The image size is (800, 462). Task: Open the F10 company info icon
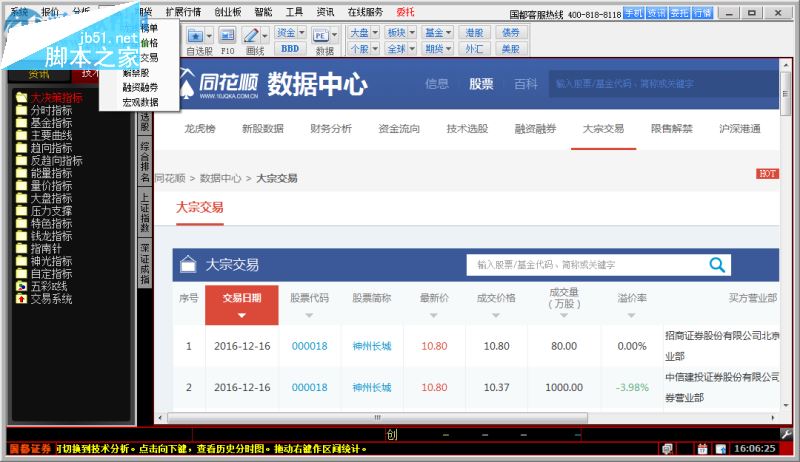(227, 35)
